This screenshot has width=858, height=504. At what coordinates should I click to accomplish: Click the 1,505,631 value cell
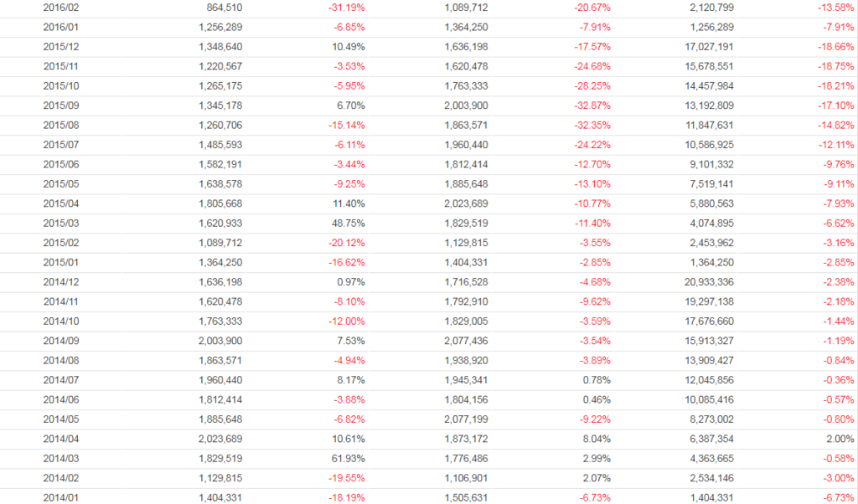(466, 496)
